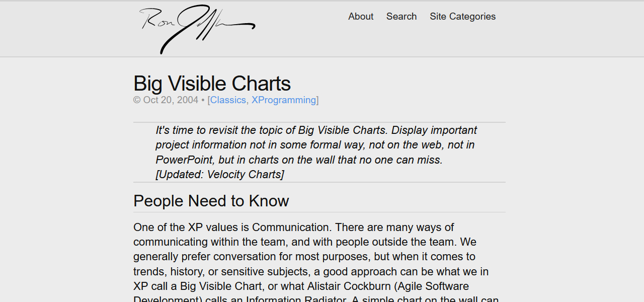Go to the Search page

pyautogui.click(x=401, y=17)
